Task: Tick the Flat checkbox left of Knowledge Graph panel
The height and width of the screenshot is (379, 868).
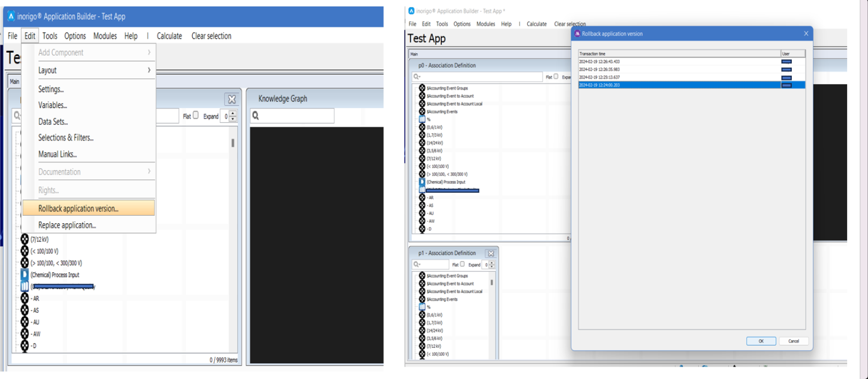Action: point(196,115)
